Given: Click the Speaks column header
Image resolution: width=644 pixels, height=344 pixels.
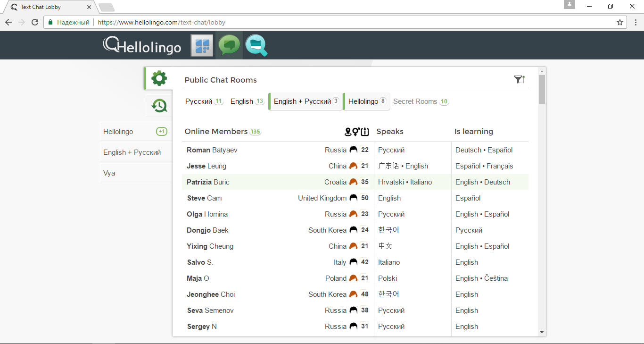Looking at the screenshot, I should pyautogui.click(x=390, y=132).
